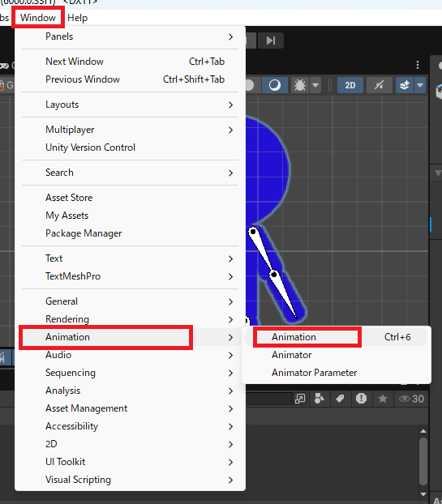This screenshot has height=504, width=442.
Task: Open the Window menu in menu bar
Action: (x=38, y=18)
